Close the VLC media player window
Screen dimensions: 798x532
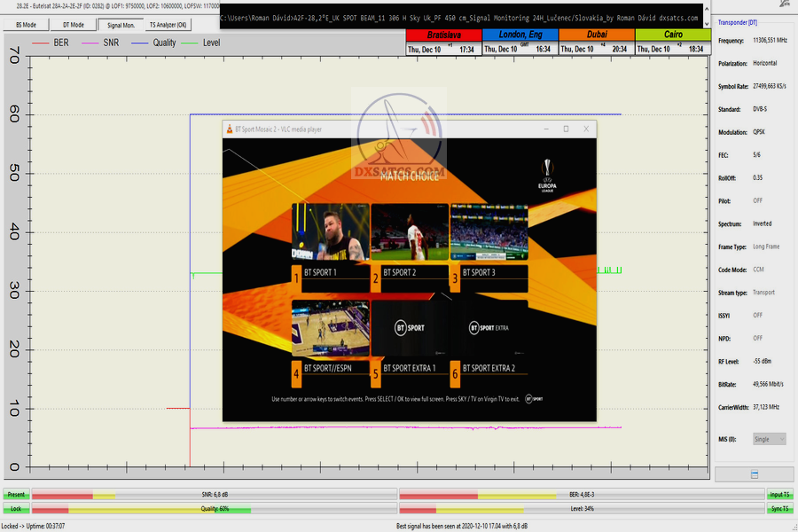[x=586, y=129]
